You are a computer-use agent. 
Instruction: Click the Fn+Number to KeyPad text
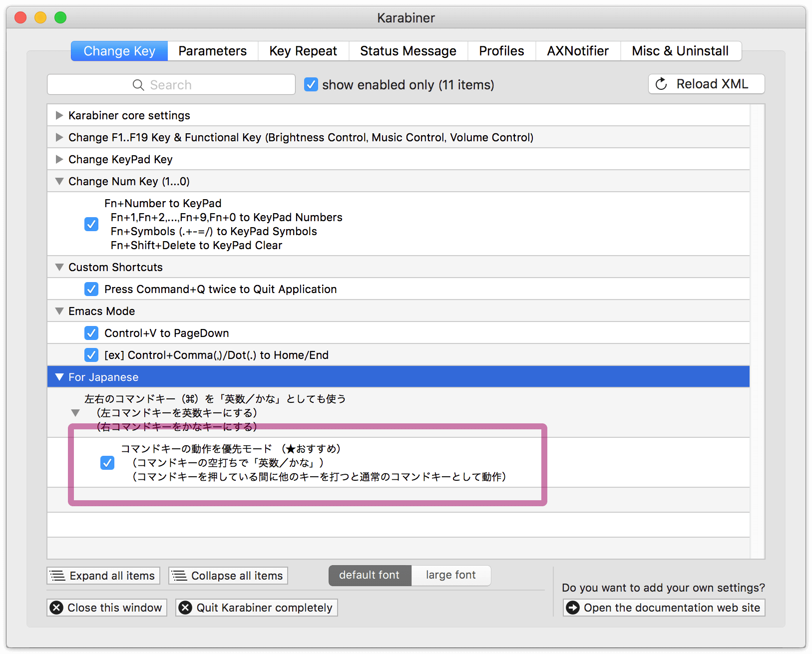[163, 203]
